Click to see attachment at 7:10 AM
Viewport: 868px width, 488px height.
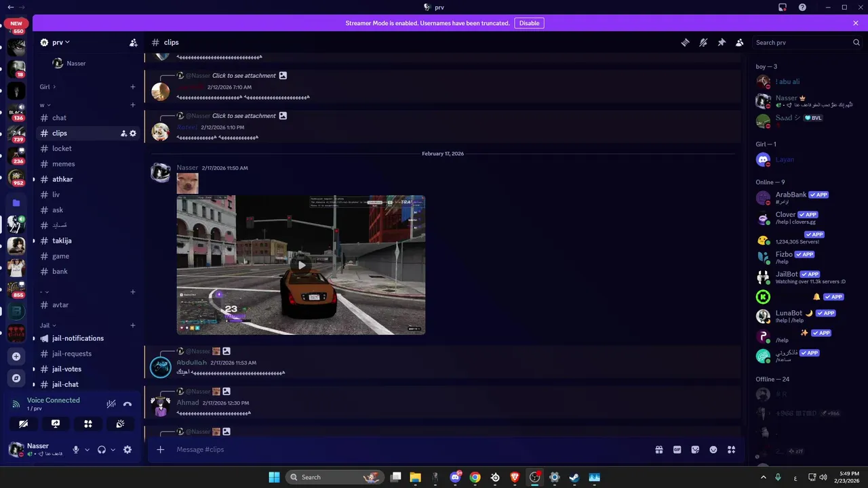coord(244,76)
